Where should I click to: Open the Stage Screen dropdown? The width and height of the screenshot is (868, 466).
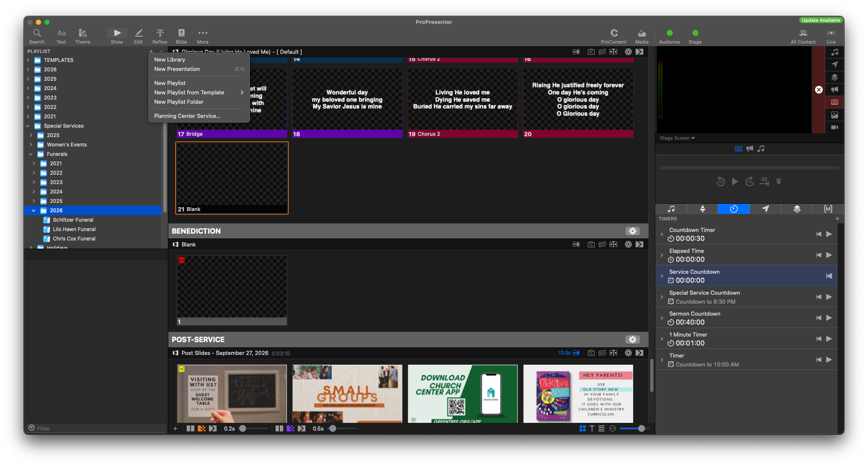(x=677, y=138)
